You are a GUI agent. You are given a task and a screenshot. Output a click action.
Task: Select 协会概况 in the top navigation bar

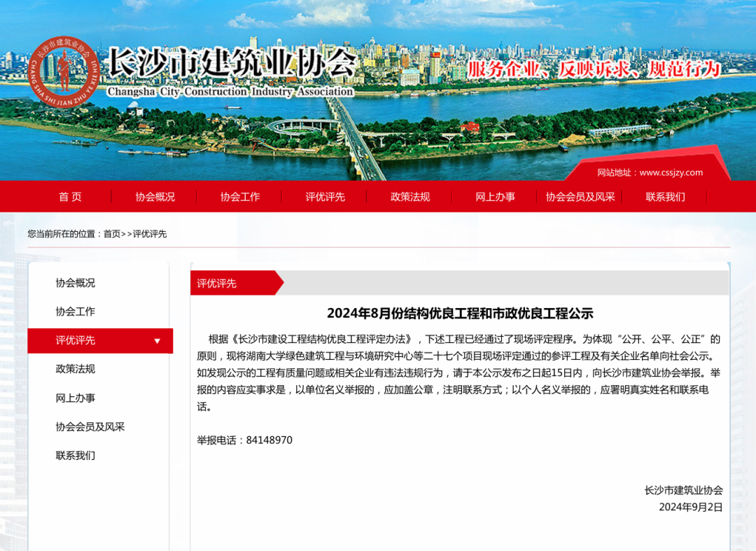coord(155,197)
